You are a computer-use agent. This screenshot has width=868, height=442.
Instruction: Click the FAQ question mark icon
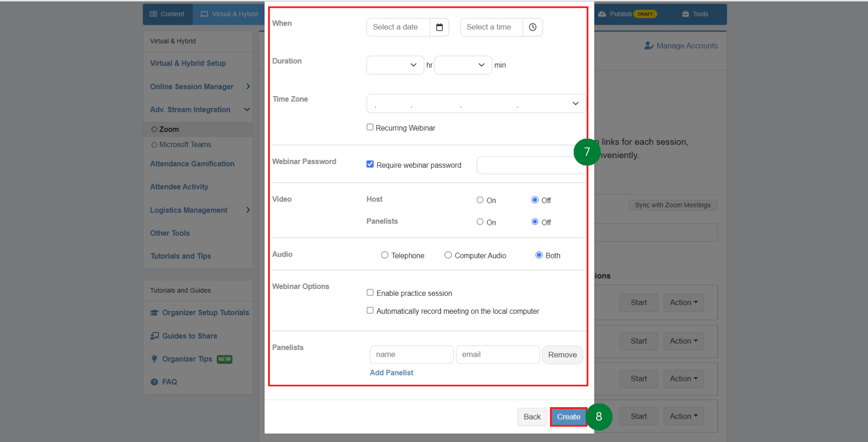pos(154,382)
